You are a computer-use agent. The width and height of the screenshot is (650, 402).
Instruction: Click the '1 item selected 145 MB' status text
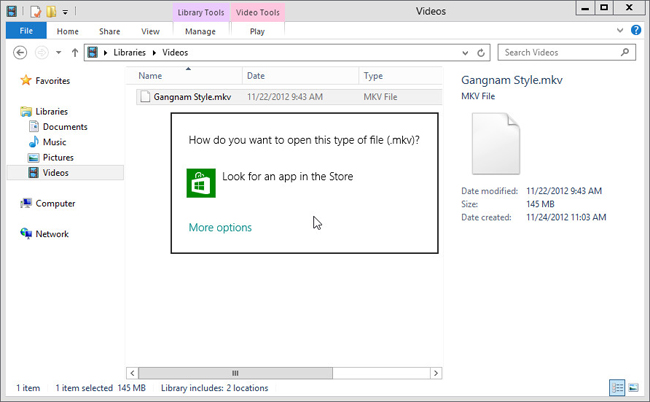point(101,388)
